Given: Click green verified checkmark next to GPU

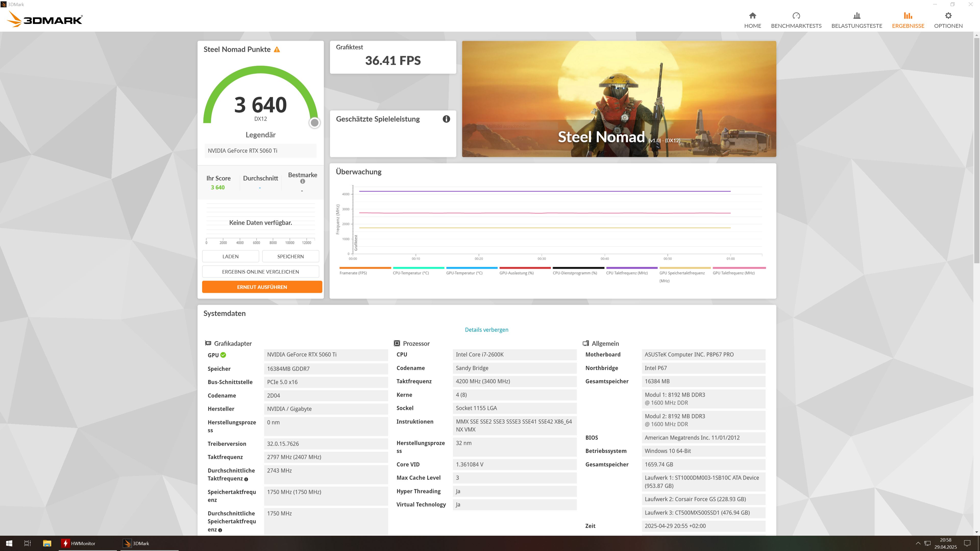Looking at the screenshot, I should point(223,355).
